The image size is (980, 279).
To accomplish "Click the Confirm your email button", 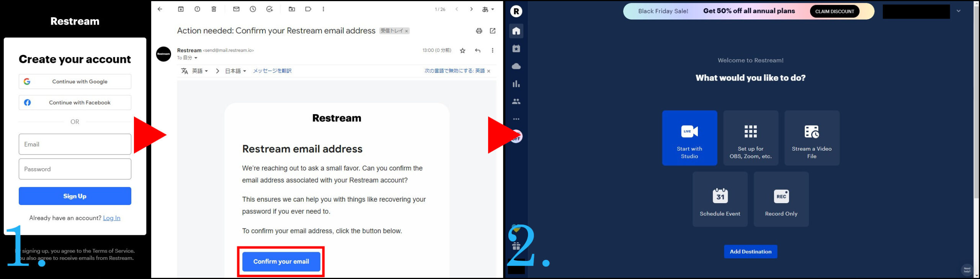I will [x=281, y=261].
